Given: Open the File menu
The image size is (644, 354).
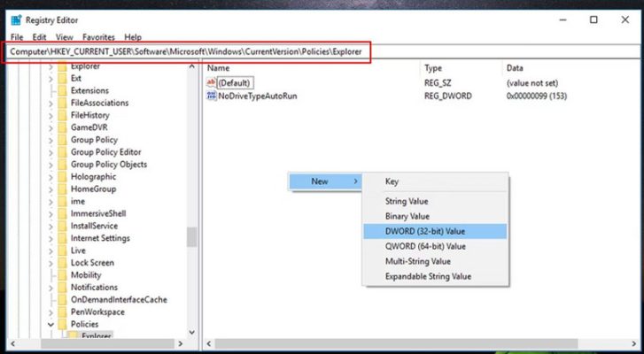Looking at the screenshot, I should [x=17, y=37].
